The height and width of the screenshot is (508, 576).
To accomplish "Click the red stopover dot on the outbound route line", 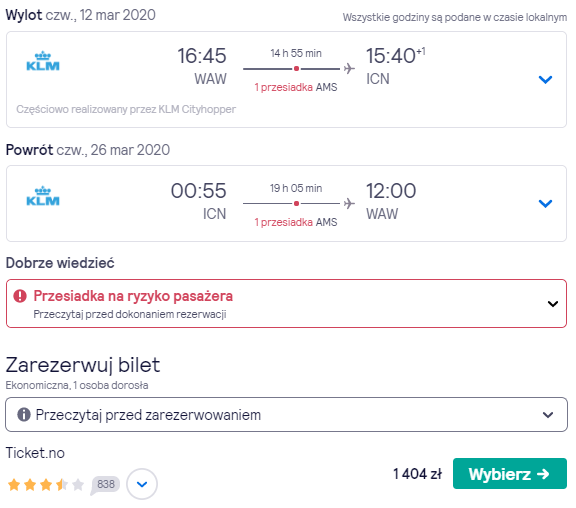I will (x=296, y=68).
